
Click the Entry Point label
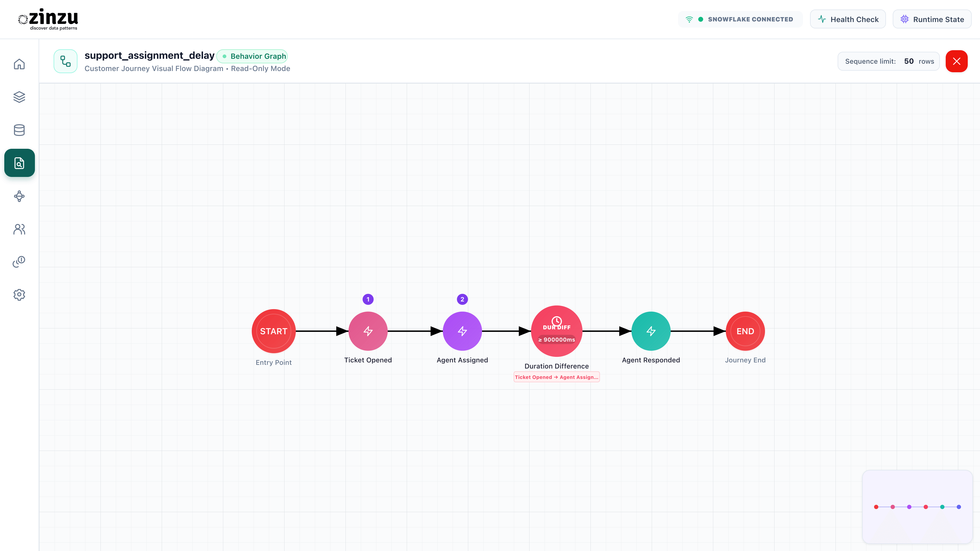coord(273,363)
